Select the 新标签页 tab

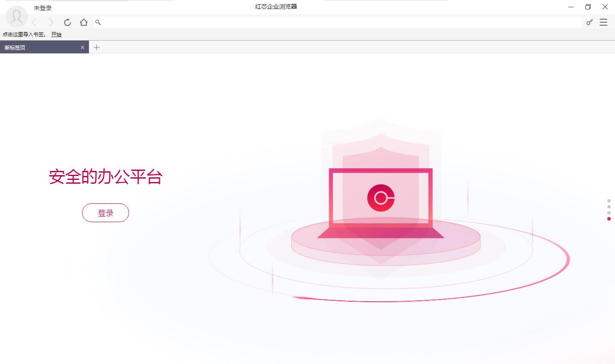(38, 47)
